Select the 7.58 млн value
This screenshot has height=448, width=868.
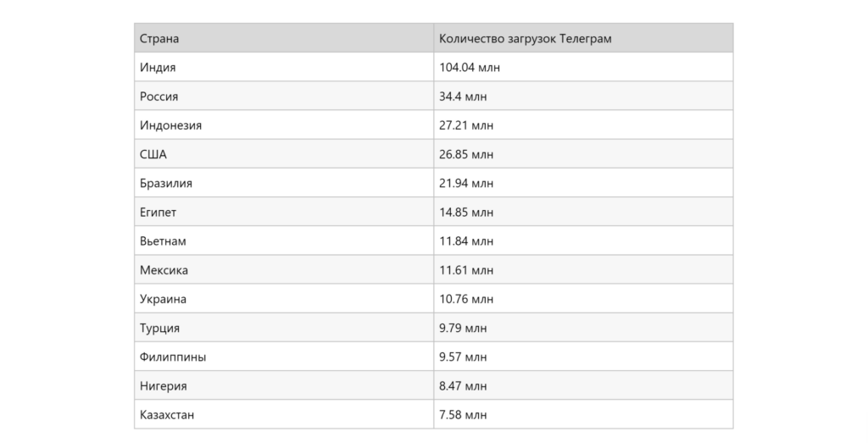463,415
